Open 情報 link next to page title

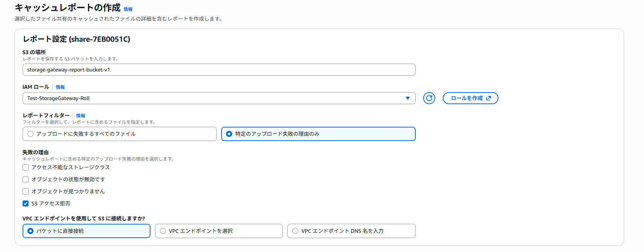tap(128, 9)
